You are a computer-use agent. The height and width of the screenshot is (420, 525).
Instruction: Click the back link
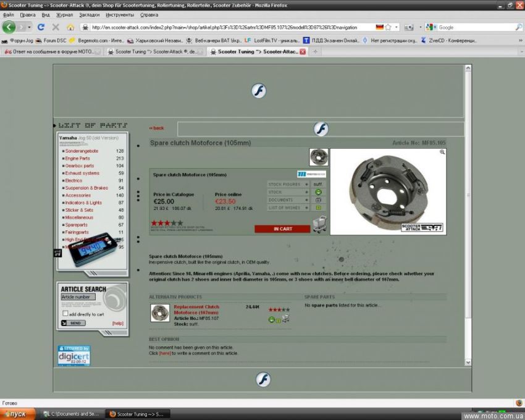156,128
